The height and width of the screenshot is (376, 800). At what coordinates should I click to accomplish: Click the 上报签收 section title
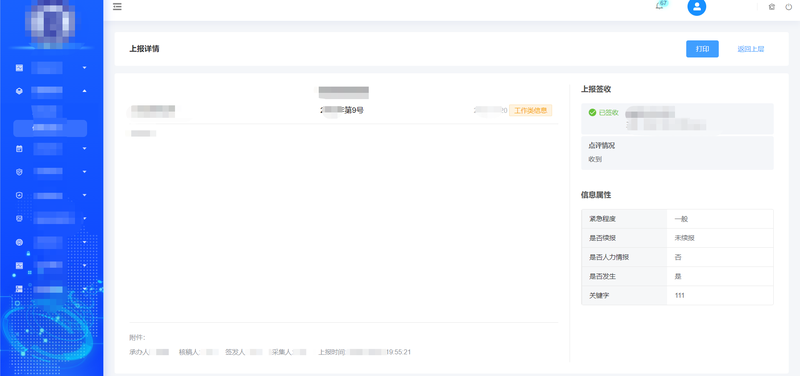(596, 89)
